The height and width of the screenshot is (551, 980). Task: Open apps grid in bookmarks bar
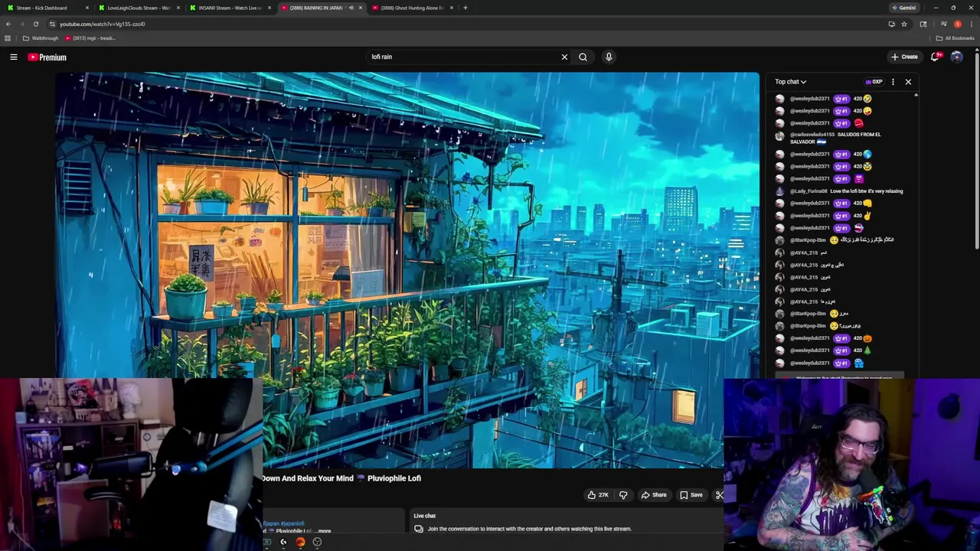[x=8, y=38]
